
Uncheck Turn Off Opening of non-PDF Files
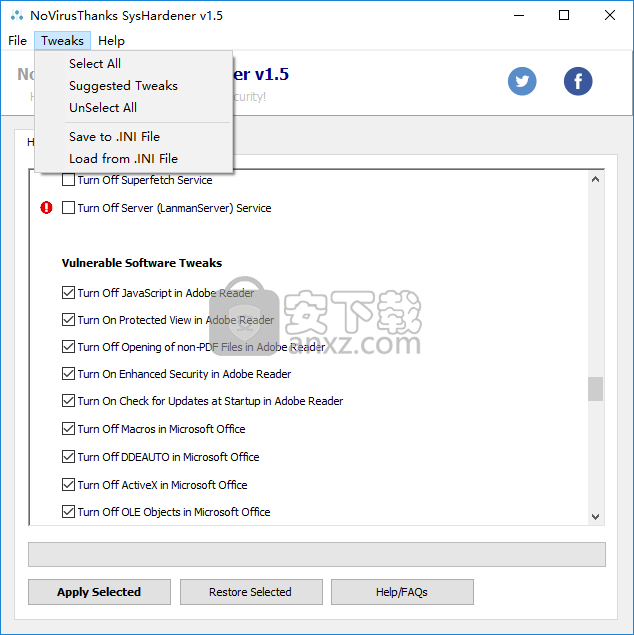coord(68,347)
